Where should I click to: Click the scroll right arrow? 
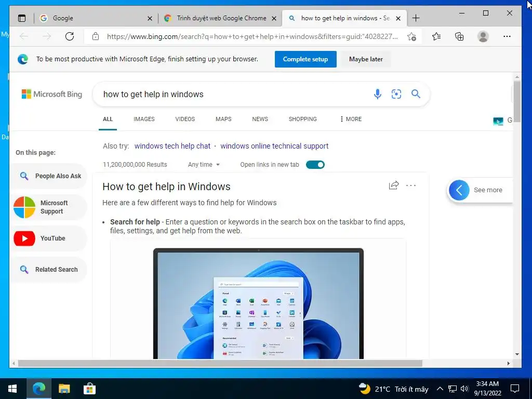coord(508,363)
